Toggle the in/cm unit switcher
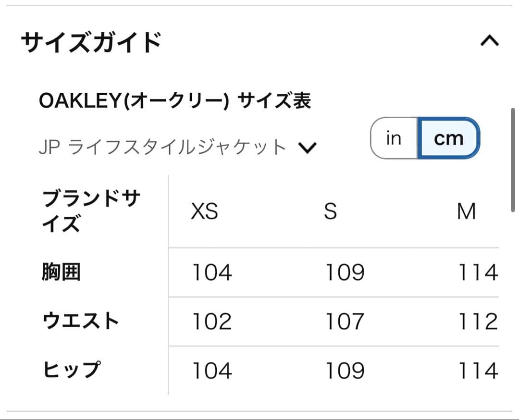The height and width of the screenshot is (420, 519). (x=423, y=138)
